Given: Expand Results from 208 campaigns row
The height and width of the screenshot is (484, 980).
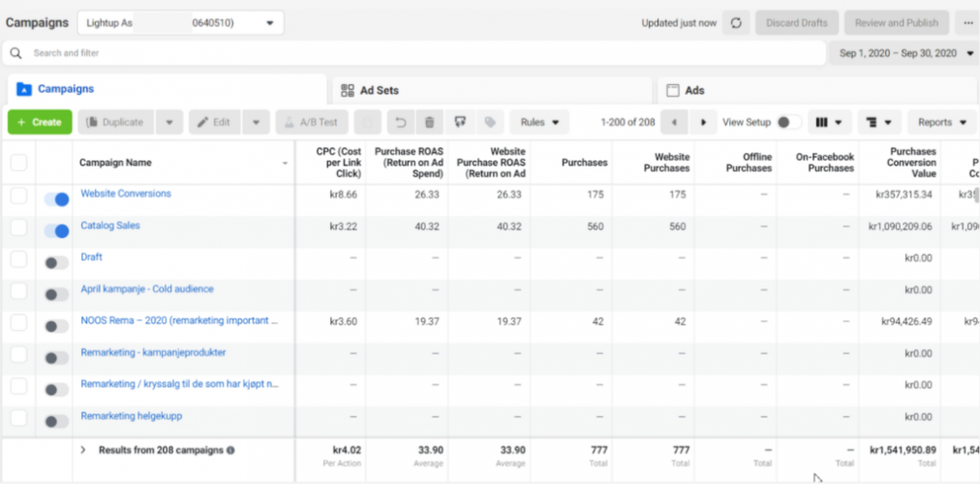Looking at the screenshot, I should pyautogui.click(x=83, y=450).
